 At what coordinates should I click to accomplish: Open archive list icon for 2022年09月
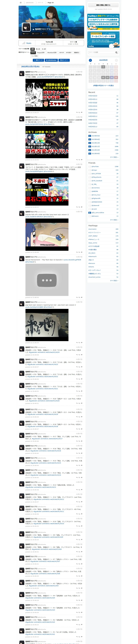coord(90,153)
